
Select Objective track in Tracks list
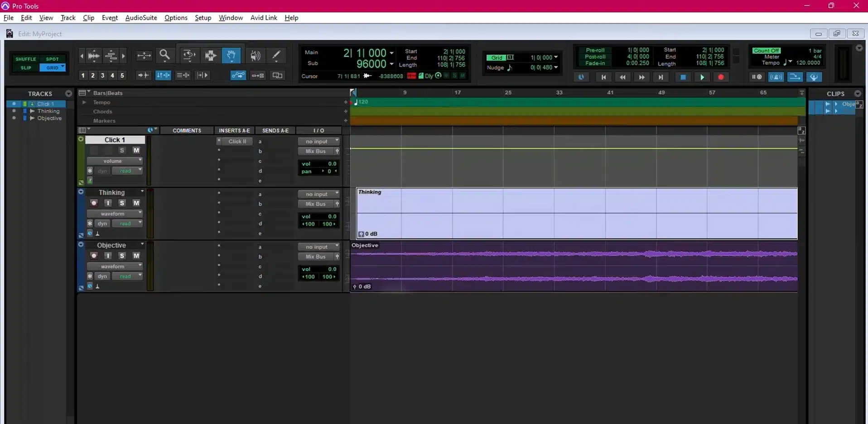[x=49, y=118]
